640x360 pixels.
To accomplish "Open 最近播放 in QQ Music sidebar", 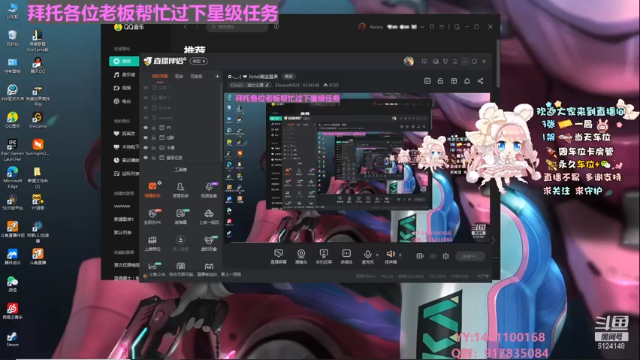I will [127, 160].
